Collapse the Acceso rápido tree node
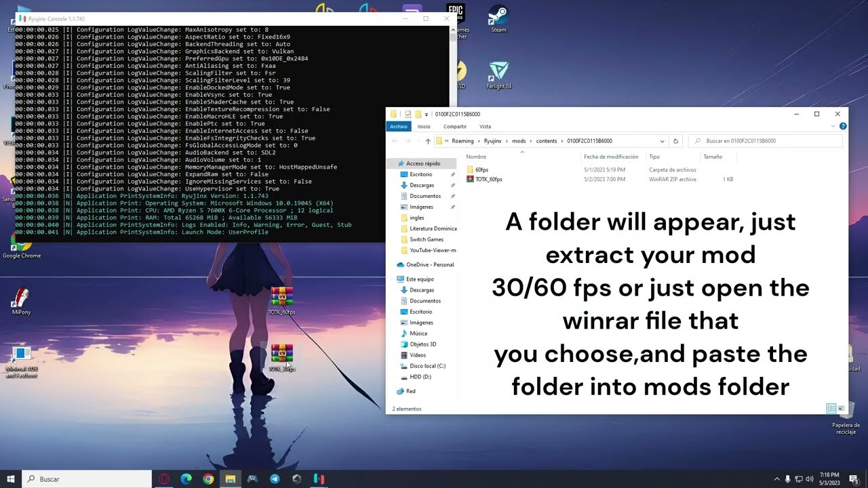The image size is (868, 488). click(x=392, y=163)
